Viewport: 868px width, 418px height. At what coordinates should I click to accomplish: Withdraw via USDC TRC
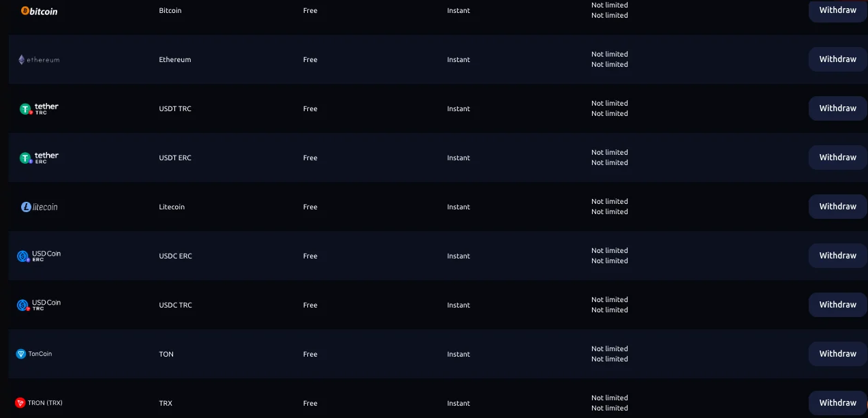[837, 305]
